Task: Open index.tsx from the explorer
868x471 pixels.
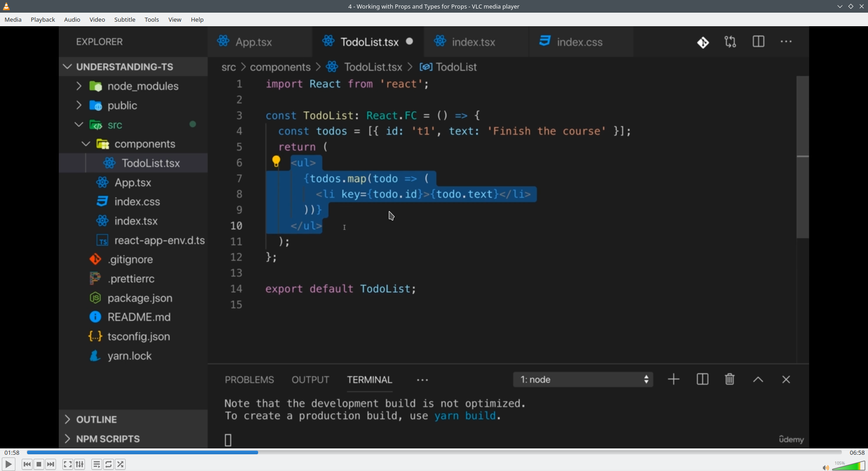Action: pyautogui.click(x=133, y=221)
